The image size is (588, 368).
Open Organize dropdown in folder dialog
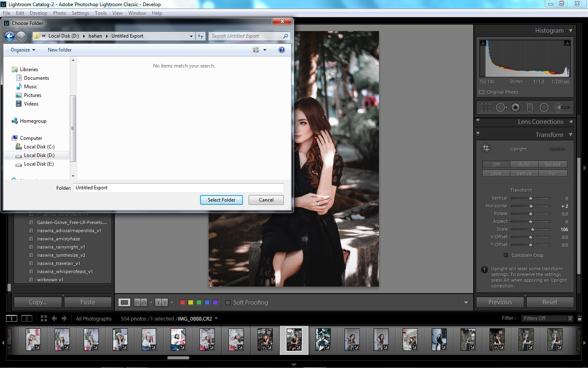pyautogui.click(x=23, y=50)
